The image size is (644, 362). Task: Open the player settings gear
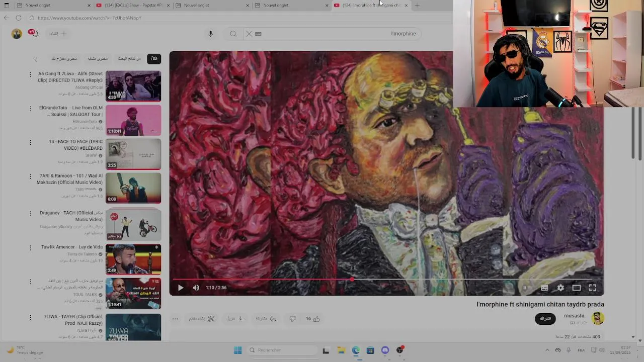(560, 288)
